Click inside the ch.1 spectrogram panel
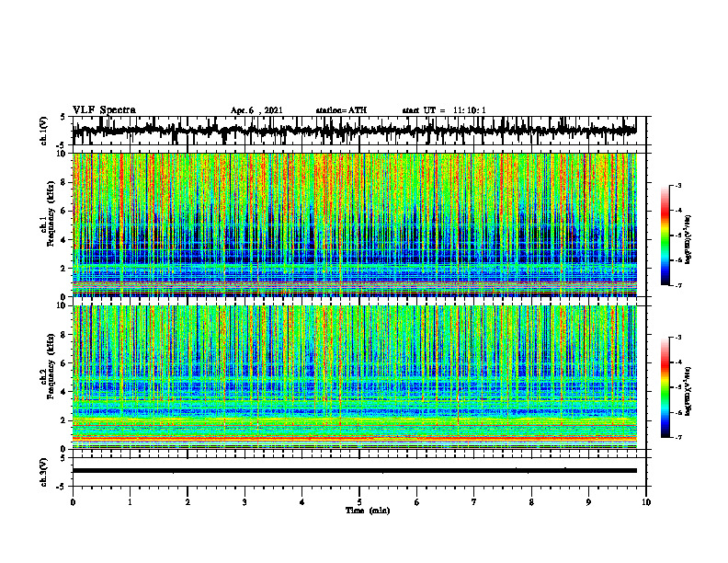The image size is (728, 563). coord(355,224)
